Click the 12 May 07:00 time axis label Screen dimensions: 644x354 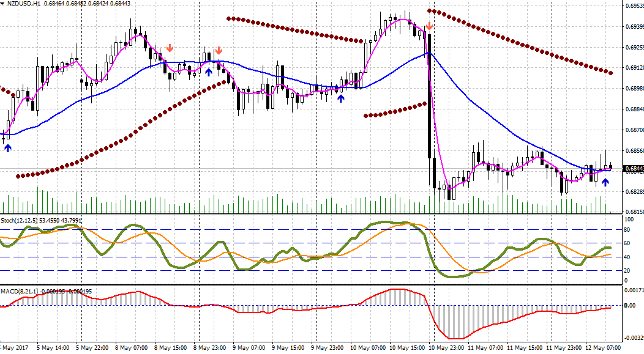602,348
